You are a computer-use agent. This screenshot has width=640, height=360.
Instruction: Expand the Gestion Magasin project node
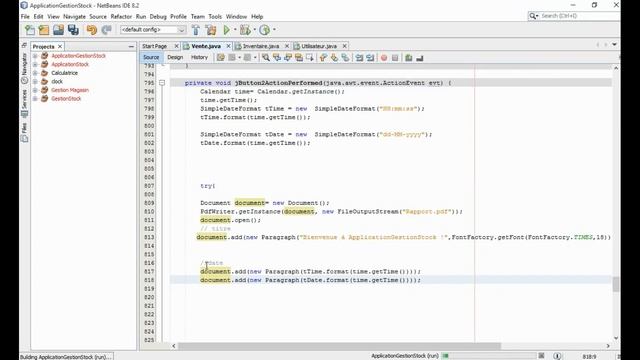pos(35,90)
